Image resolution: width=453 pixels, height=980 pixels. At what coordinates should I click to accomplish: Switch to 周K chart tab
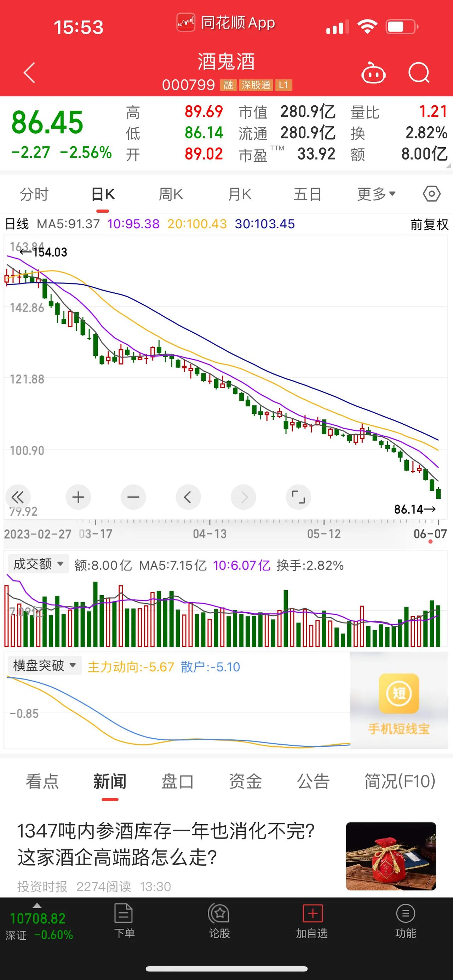pos(171,194)
